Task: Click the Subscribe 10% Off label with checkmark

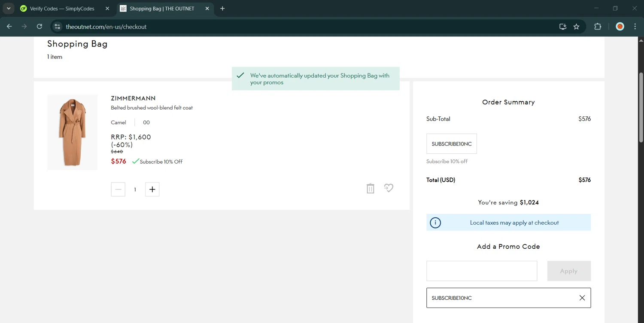Action: click(x=158, y=161)
